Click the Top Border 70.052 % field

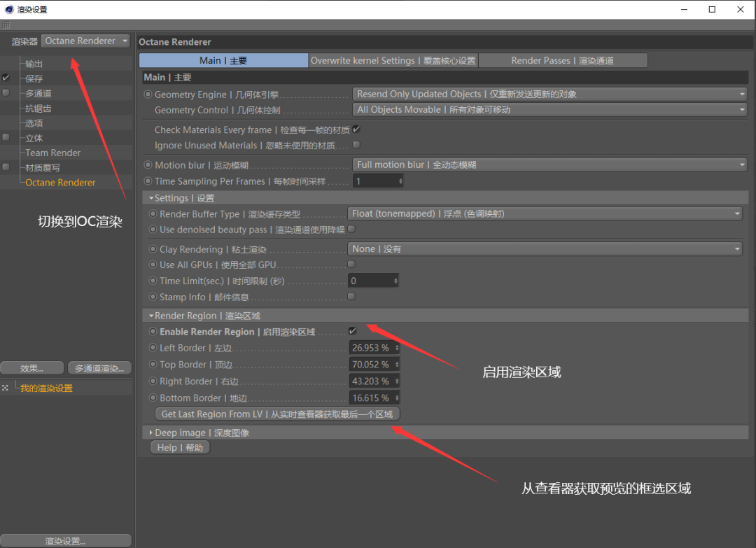(x=374, y=365)
